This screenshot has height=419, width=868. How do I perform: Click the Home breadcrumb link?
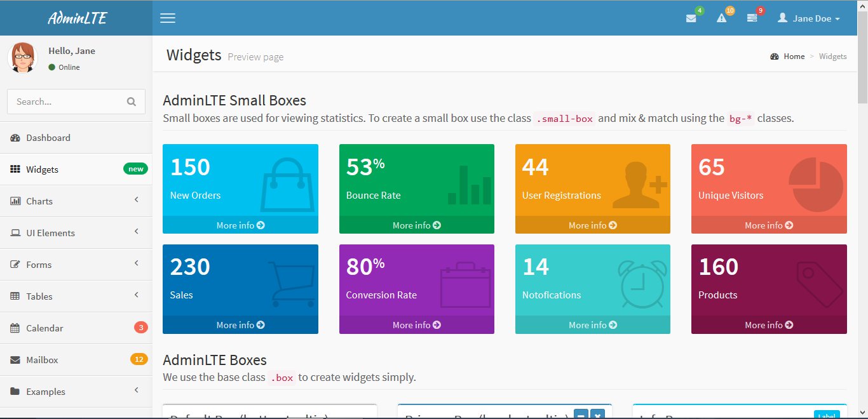[x=787, y=57]
